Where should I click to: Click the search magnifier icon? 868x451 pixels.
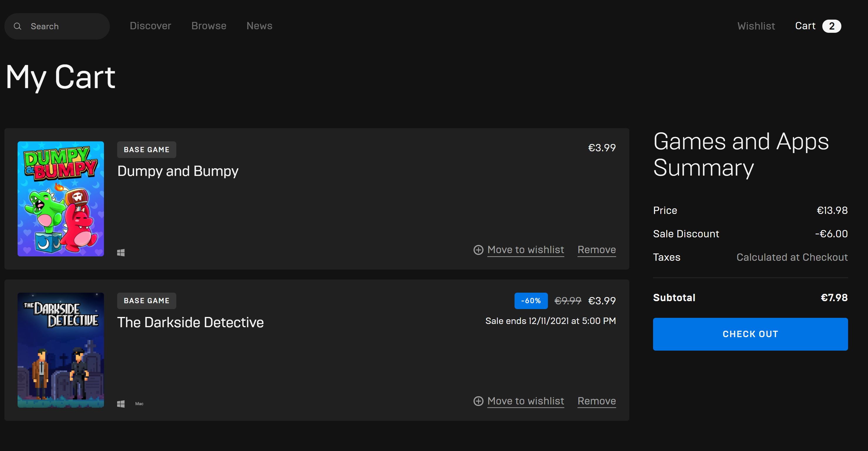tap(18, 26)
